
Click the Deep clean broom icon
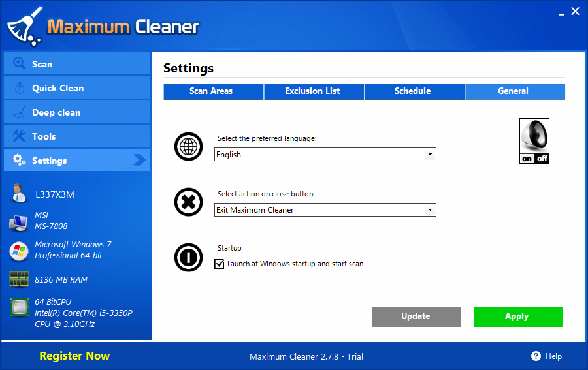tap(19, 112)
